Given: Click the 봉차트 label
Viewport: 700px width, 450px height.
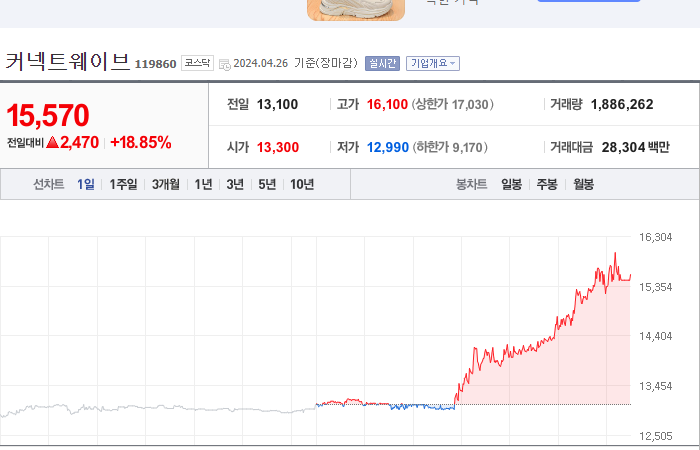Looking at the screenshot, I should (471, 184).
